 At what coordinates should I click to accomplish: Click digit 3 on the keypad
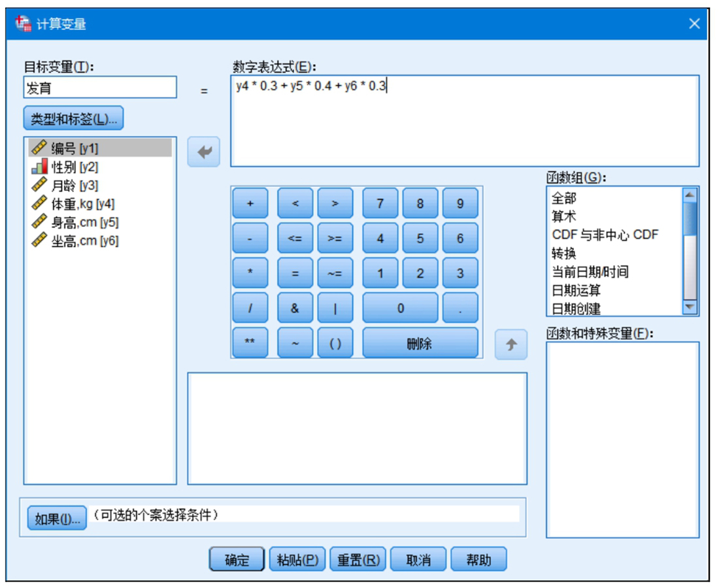(x=460, y=272)
